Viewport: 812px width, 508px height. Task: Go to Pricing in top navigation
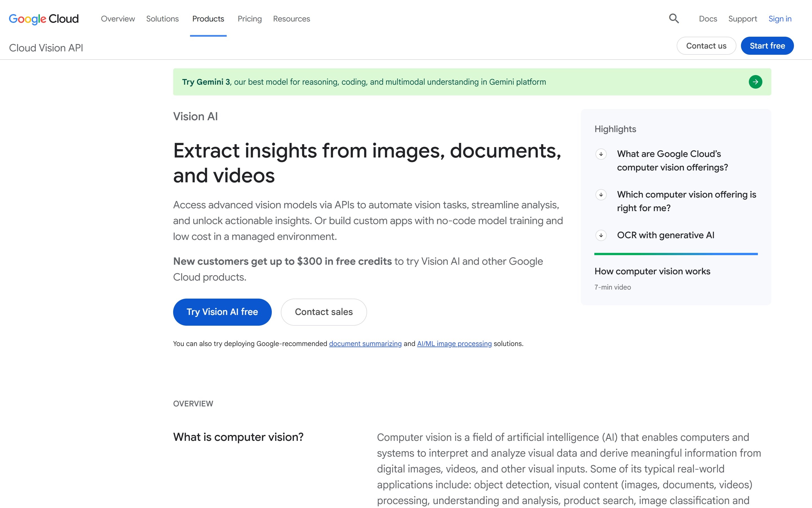click(250, 19)
